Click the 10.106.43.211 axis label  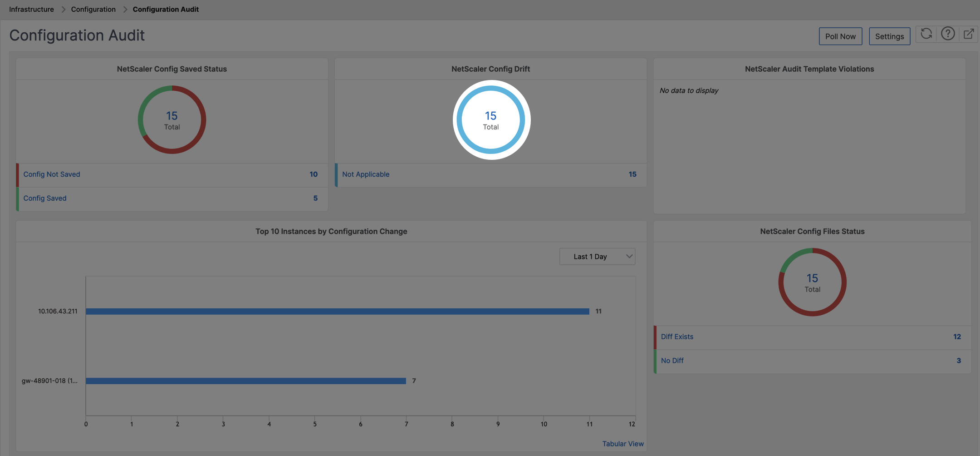[58, 311]
